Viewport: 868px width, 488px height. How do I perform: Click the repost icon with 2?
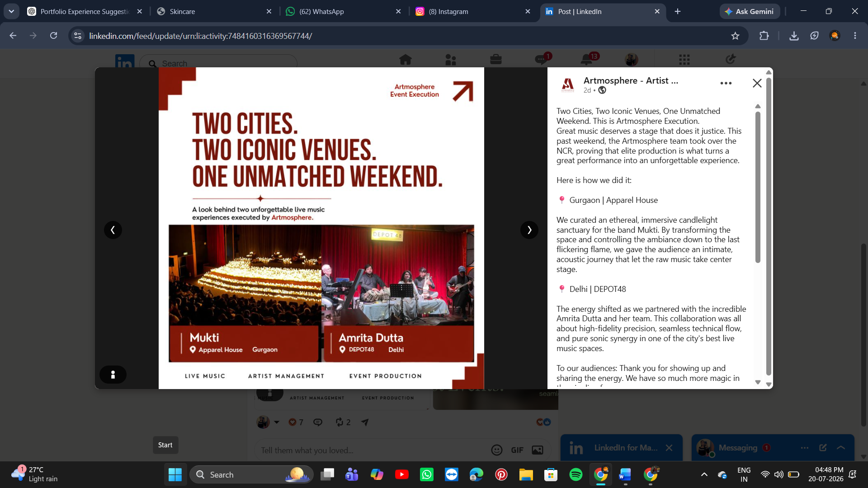pyautogui.click(x=343, y=422)
